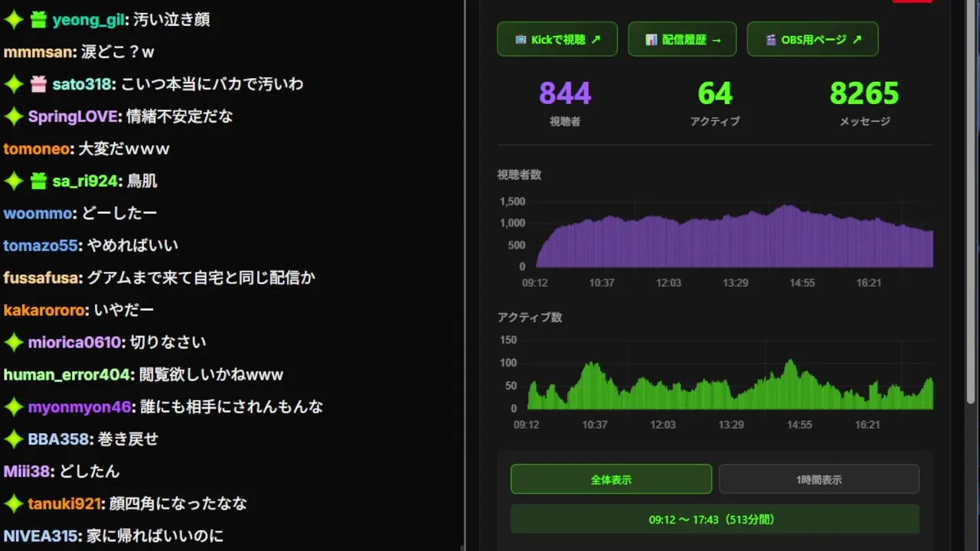Click the star badge before SpringLOVE
This screenshot has height=551, width=980.
(x=13, y=116)
